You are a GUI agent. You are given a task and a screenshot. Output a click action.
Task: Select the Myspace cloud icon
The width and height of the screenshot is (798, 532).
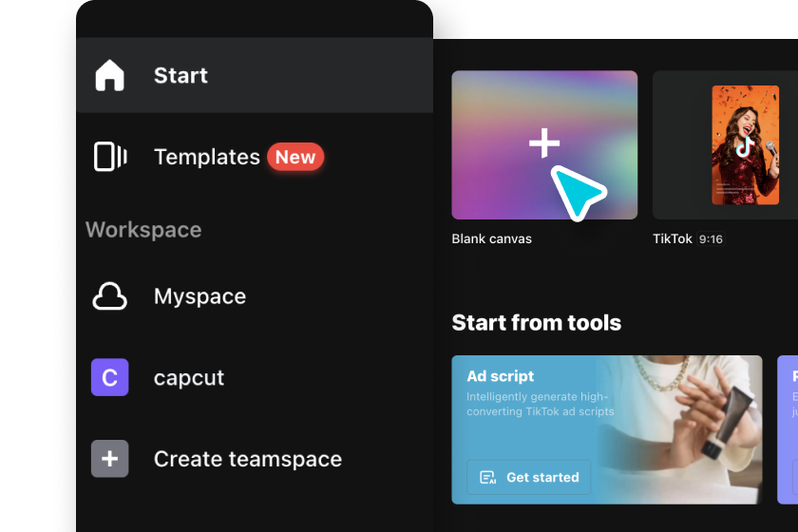pos(109,295)
